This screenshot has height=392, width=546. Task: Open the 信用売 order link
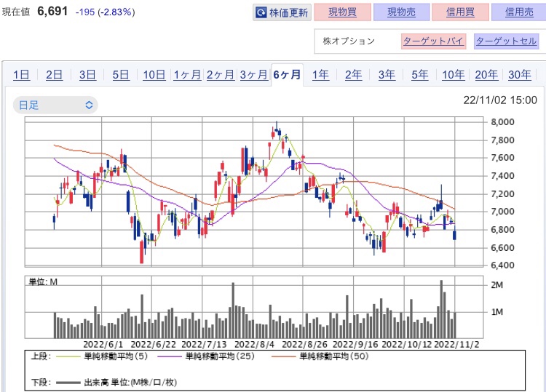tap(519, 12)
